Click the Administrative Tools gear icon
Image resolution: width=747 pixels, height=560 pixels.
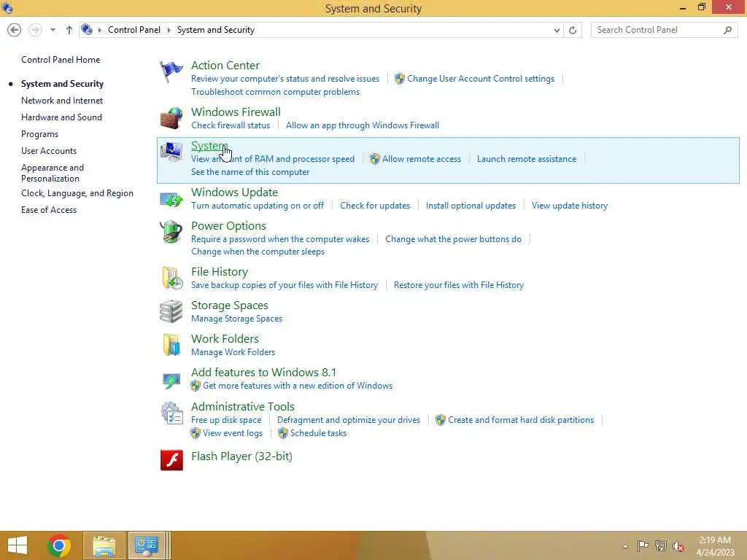tap(171, 413)
